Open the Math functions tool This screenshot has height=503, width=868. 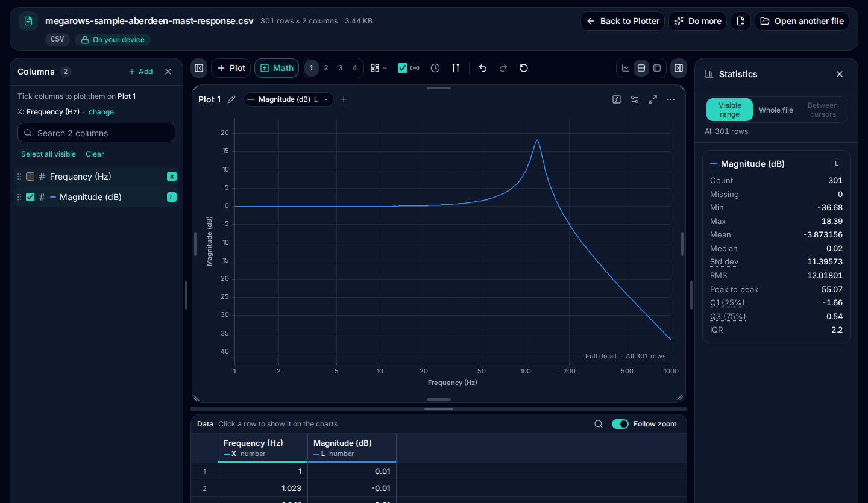(277, 68)
